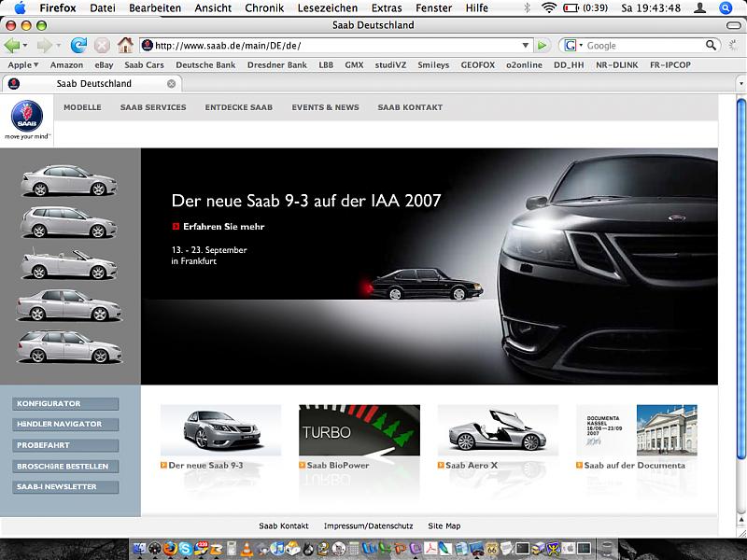
Task: Choose search engine via Google G dropdown
Action: pyautogui.click(x=573, y=45)
